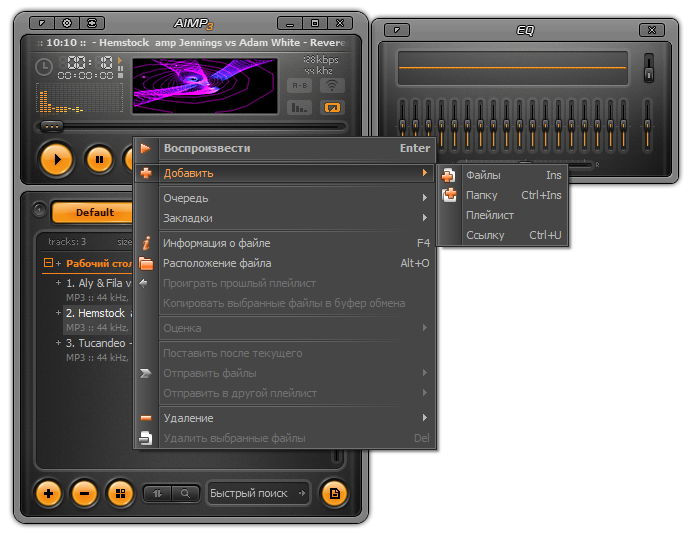Viewport: 692px width, 535px height.
Task: Click Копировать выбранные файлы в буфер обмена
Action: pos(285,303)
